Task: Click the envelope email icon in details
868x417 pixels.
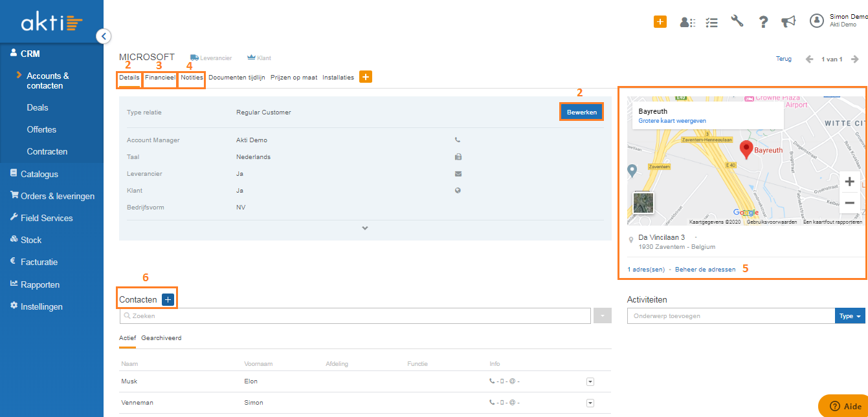Action: [458, 173]
